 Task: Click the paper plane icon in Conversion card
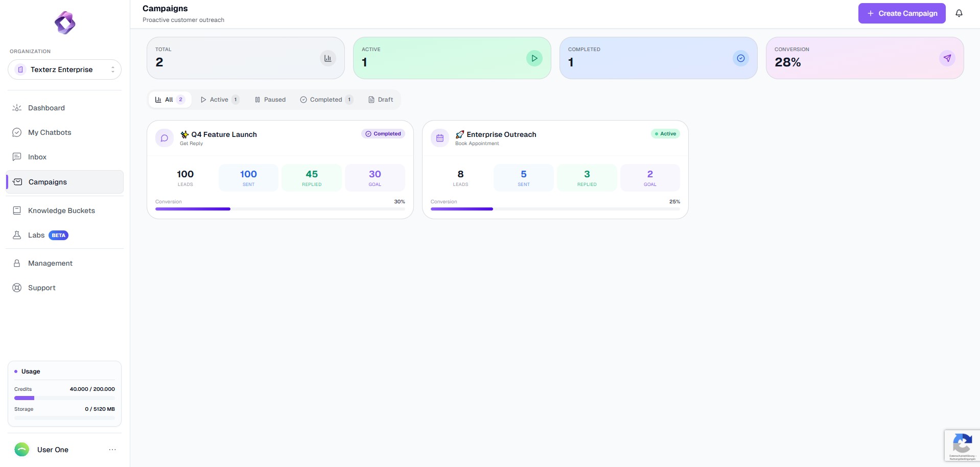947,58
